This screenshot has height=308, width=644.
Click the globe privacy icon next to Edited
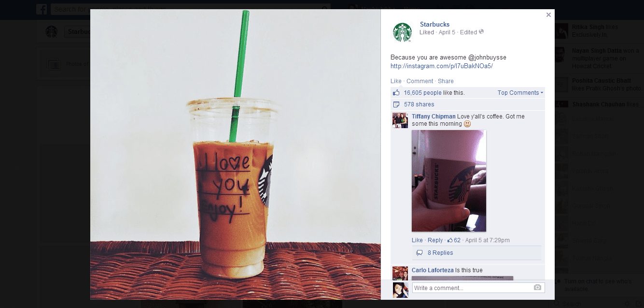[x=481, y=32]
